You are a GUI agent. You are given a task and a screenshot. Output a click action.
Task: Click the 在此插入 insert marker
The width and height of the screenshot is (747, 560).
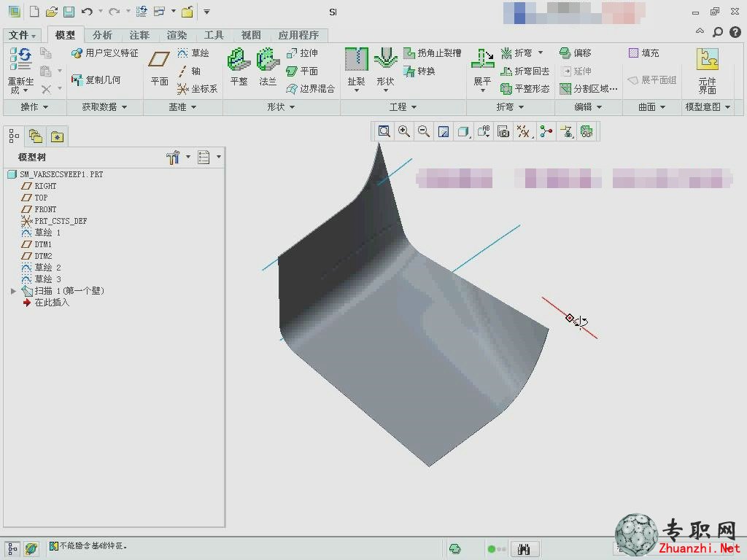[x=46, y=303]
